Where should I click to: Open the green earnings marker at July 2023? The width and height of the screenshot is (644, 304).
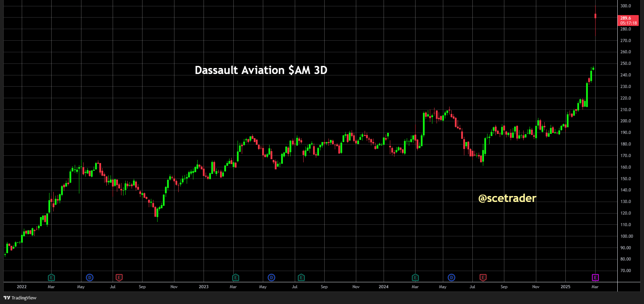301,278
